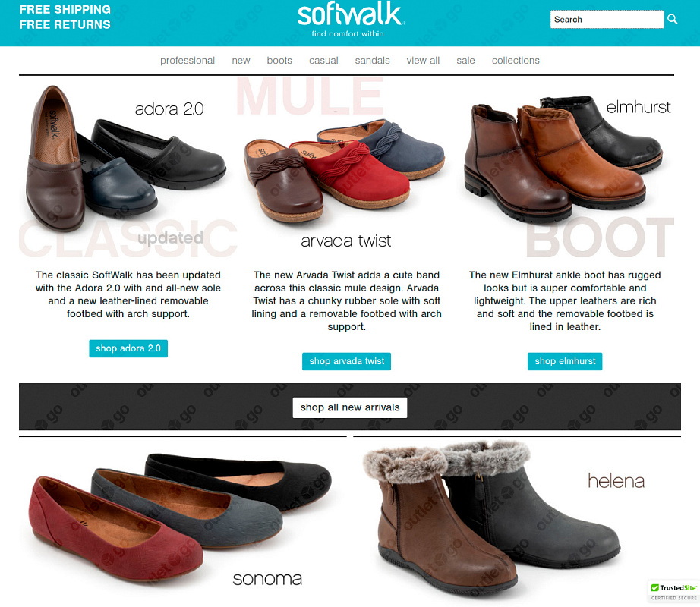Open the new menu item

241,61
